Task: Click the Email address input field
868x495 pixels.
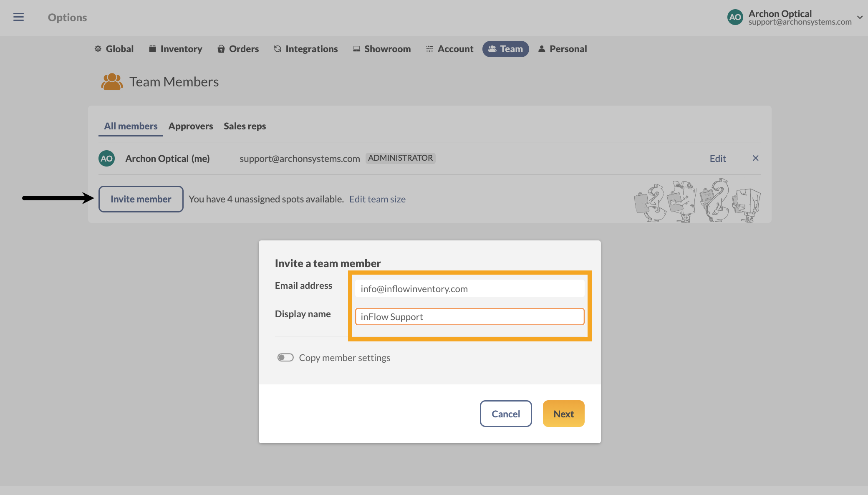Action: pos(469,288)
